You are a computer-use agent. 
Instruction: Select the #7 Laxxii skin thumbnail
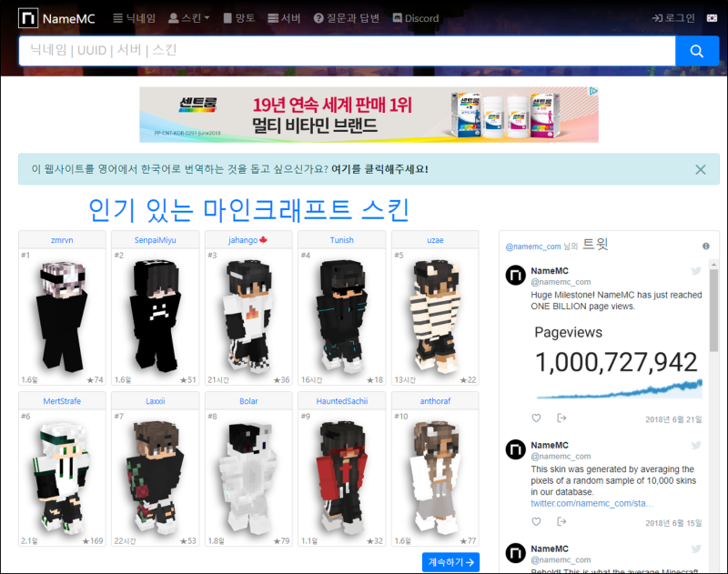(156, 477)
